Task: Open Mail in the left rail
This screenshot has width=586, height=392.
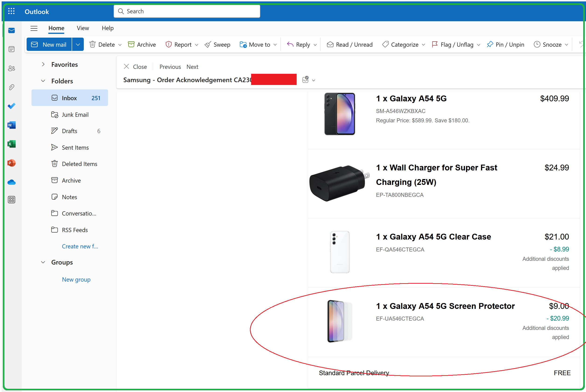Action: click(x=11, y=31)
